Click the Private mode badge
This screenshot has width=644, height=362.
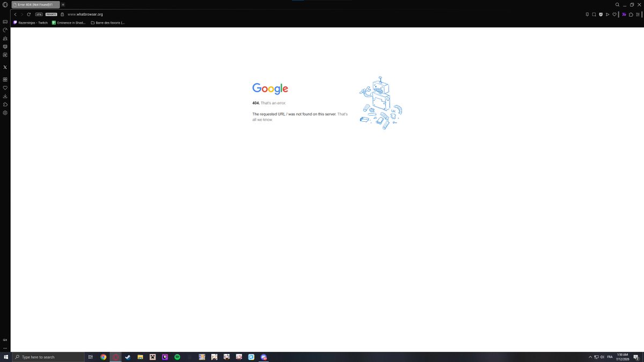pos(52,14)
